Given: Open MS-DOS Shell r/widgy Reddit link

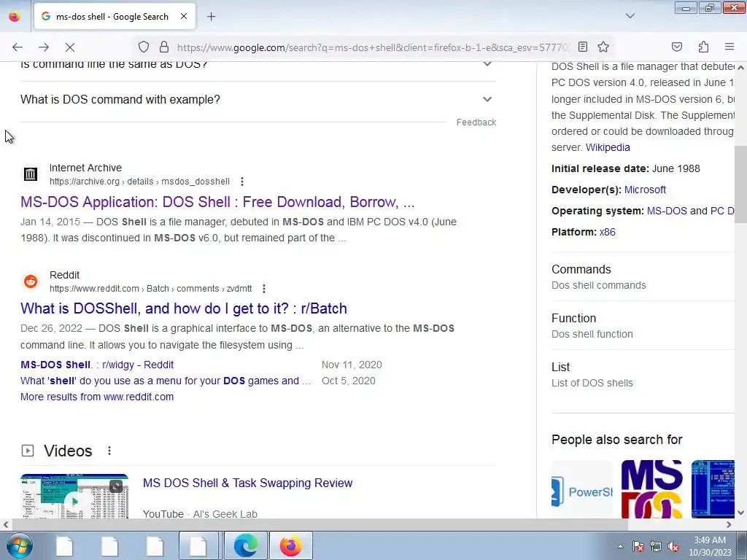Looking at the screenshot, I should (x=97, y=365).
